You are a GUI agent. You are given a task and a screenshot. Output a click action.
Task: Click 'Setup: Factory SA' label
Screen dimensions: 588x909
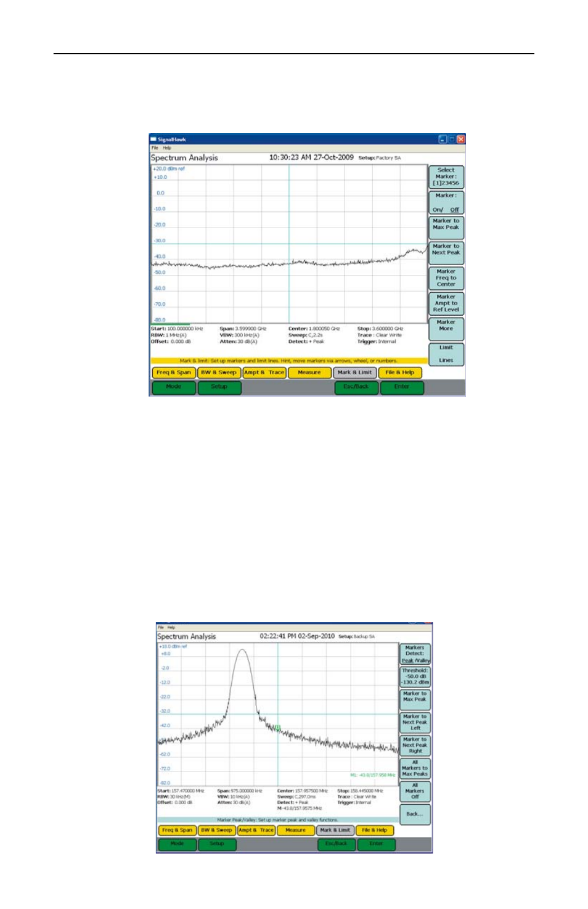coord(380,158)
